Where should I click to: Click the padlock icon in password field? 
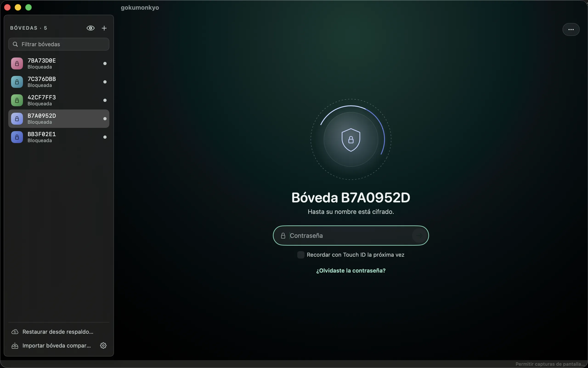tap(283, 236)
